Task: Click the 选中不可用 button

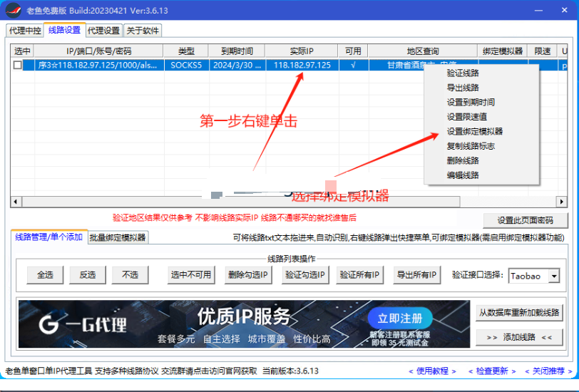Action: pyautogui.click(x=191, y=274)
